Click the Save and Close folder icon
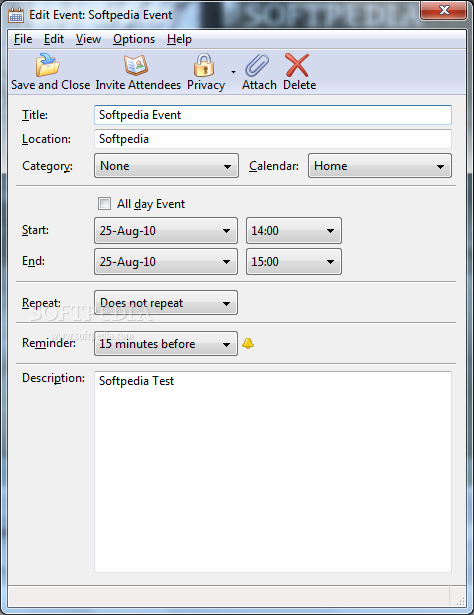Image resolution: width=474 pixels, height=615 pixels. (47, 65)
